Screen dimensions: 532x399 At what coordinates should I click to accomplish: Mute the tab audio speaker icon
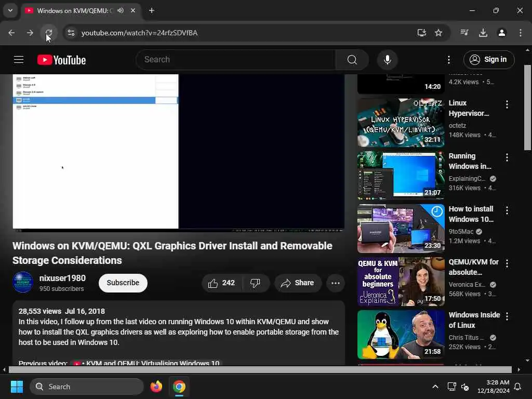[121, 10]
